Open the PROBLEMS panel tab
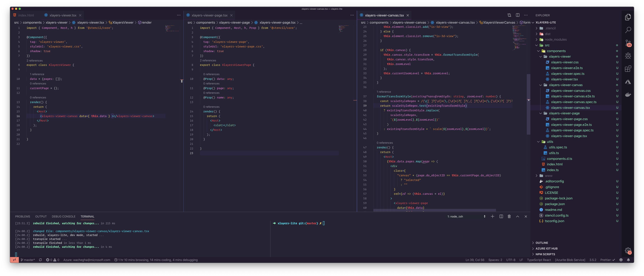Screen dimensions: 644x276 pyautogui.click(x=23, y=217)
